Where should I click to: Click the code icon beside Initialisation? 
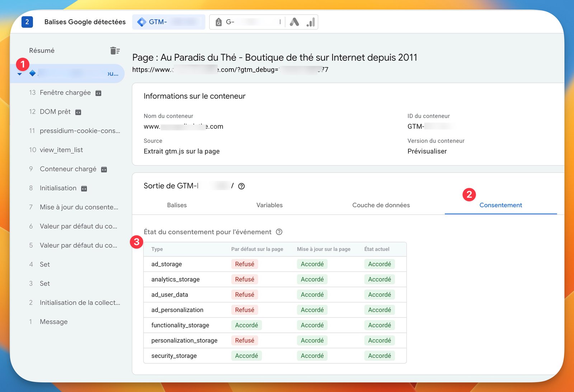84,189
